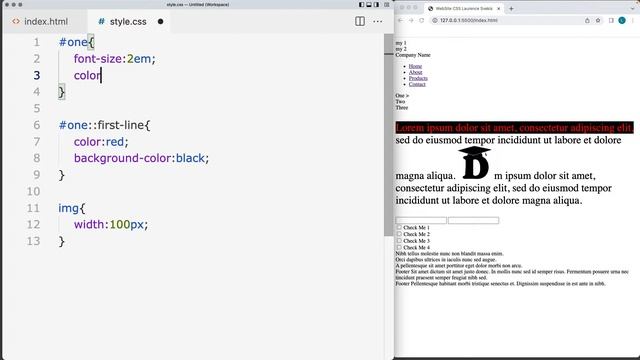Click the red highlighted Lorem ipsum line
This screenshot has width=640, height=360.
(514, 127)
